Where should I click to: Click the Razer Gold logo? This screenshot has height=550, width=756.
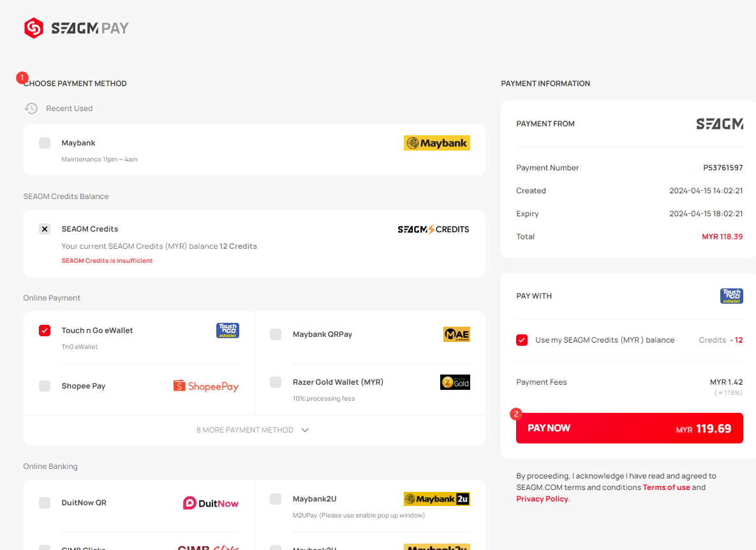pos(455,382)
